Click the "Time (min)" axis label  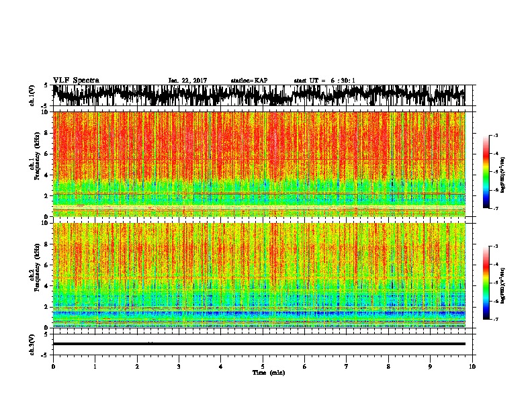coord(269,373)
